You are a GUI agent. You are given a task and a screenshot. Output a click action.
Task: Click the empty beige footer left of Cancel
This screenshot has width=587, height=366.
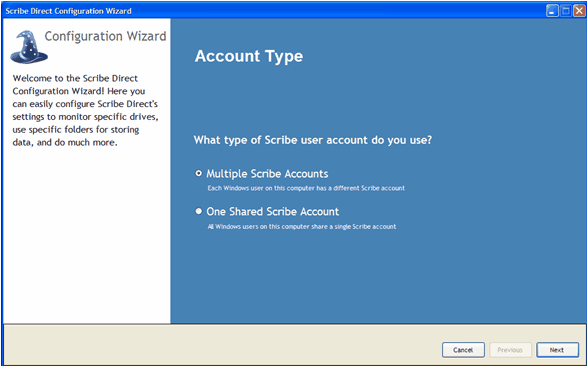(221, 344)
